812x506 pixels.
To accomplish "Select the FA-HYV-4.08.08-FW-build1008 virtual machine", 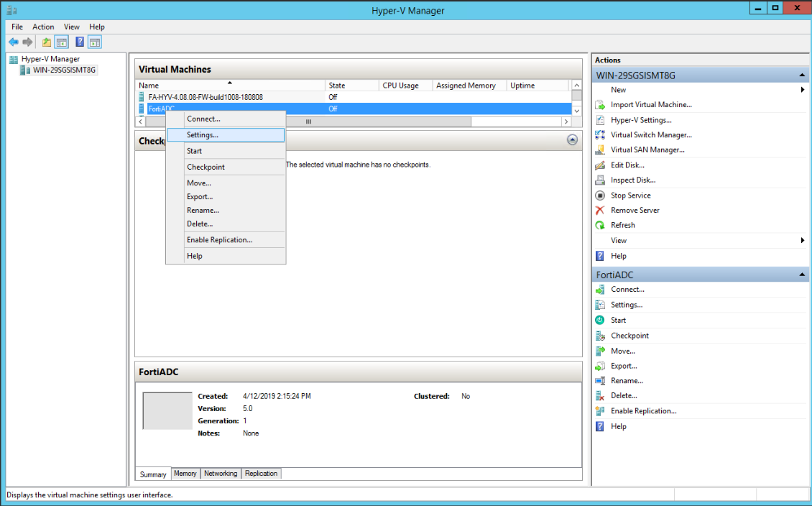I will pyautogui.click(x=216, y=96).
